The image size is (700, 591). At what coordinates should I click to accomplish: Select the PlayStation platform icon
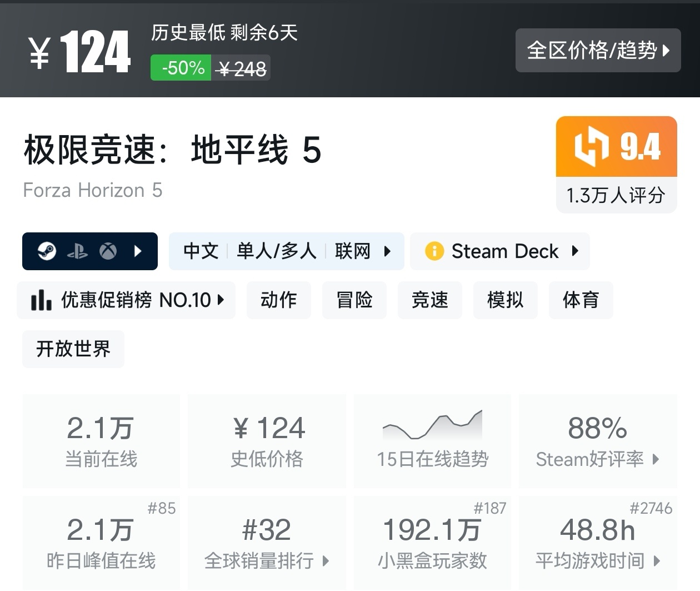point(78,251)
